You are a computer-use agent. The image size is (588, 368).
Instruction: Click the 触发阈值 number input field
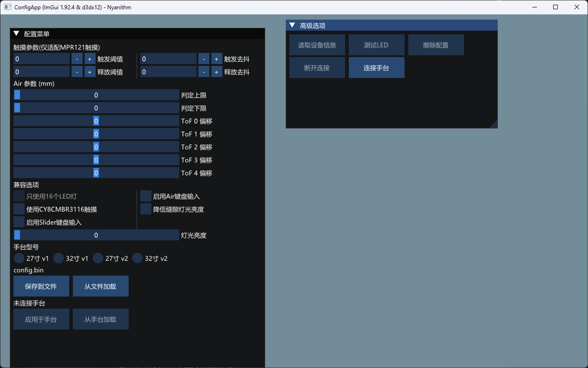point(41,59)
